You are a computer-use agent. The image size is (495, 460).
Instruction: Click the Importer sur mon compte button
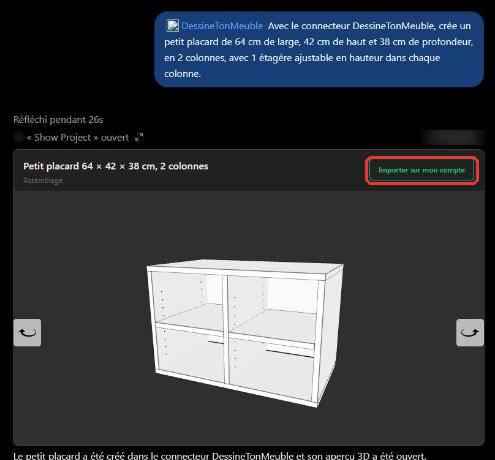pyautogui.click(x=422, y=170)
